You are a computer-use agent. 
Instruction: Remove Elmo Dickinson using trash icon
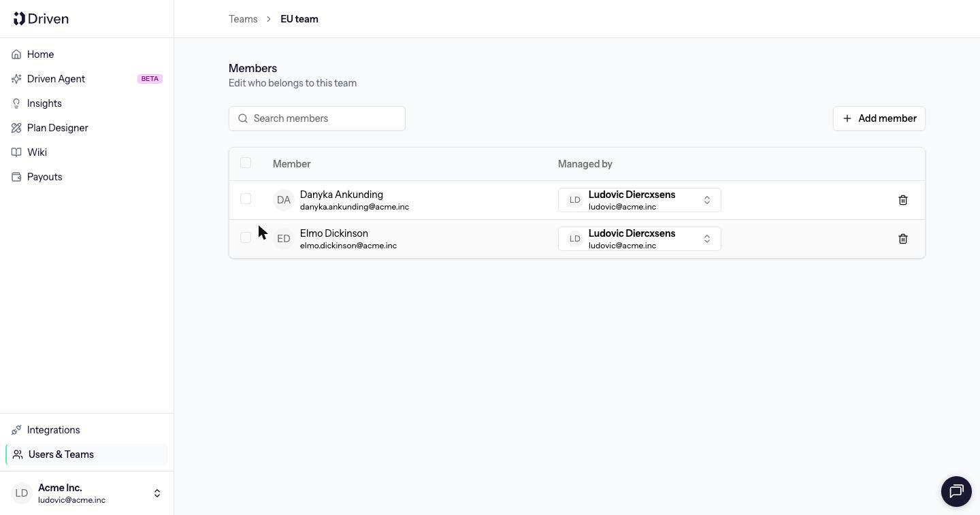[x=903, y=239]
